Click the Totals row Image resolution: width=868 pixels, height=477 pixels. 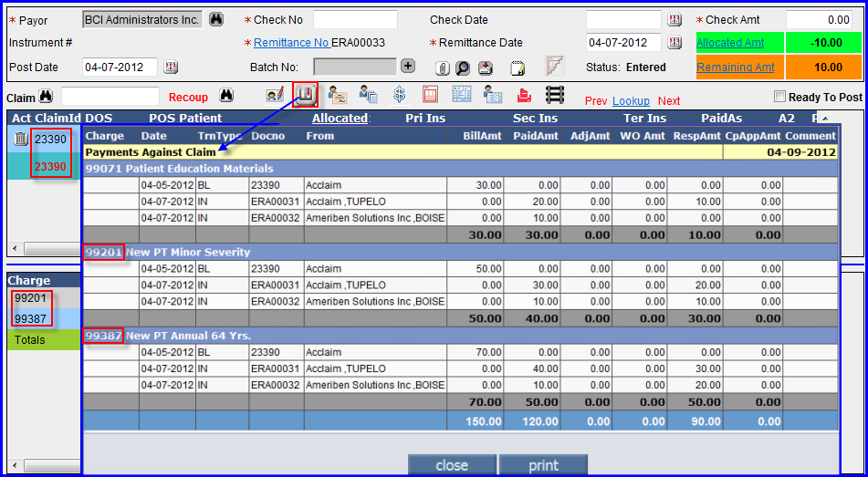click(x=44, y=339)
